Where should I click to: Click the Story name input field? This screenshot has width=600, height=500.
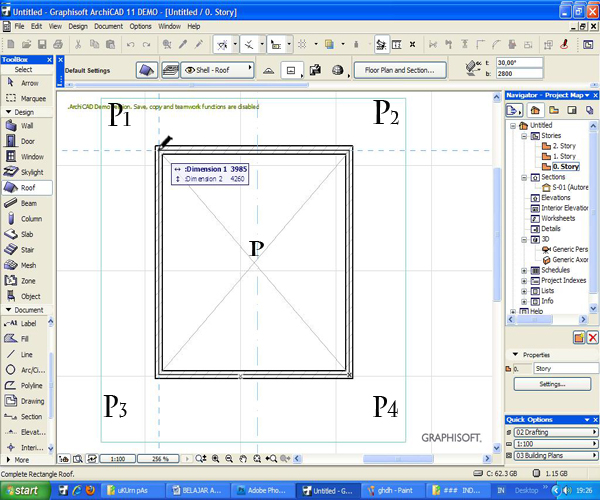point(565,368)
